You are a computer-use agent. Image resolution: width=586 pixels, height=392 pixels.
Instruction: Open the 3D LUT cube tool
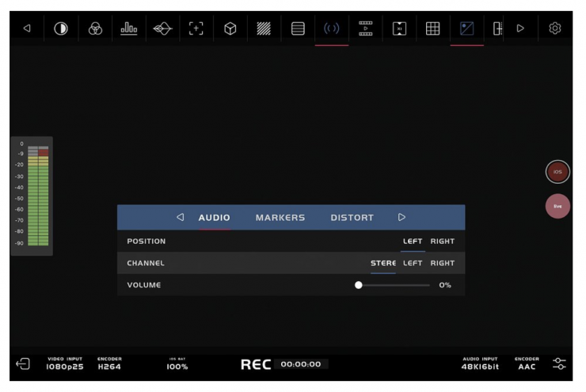(230, 29)
